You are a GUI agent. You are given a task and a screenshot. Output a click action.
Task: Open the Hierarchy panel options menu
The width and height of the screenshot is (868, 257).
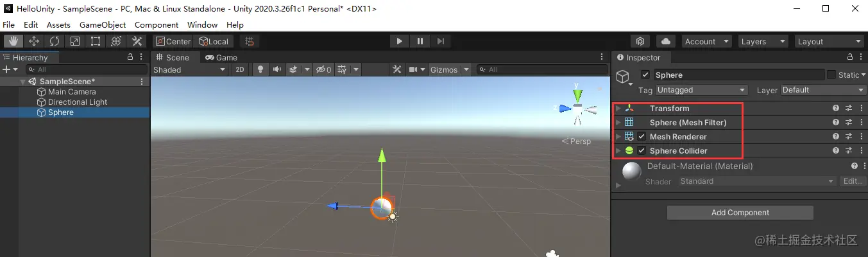142,57
